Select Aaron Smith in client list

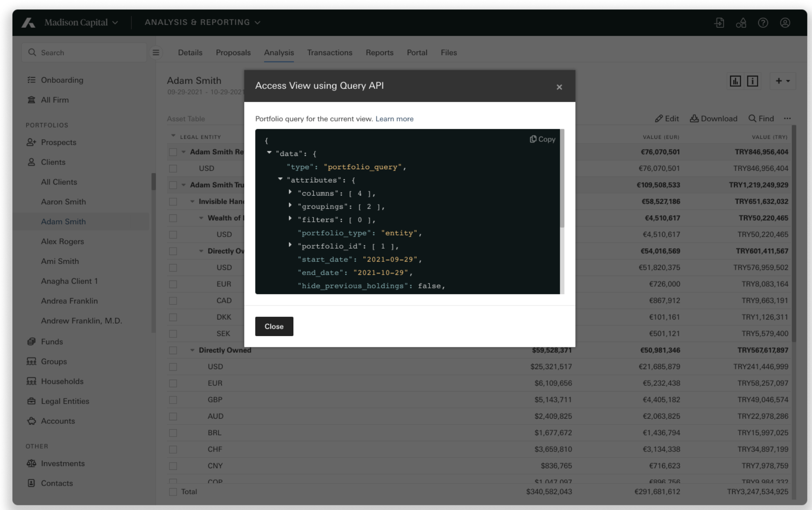point(63,202)
